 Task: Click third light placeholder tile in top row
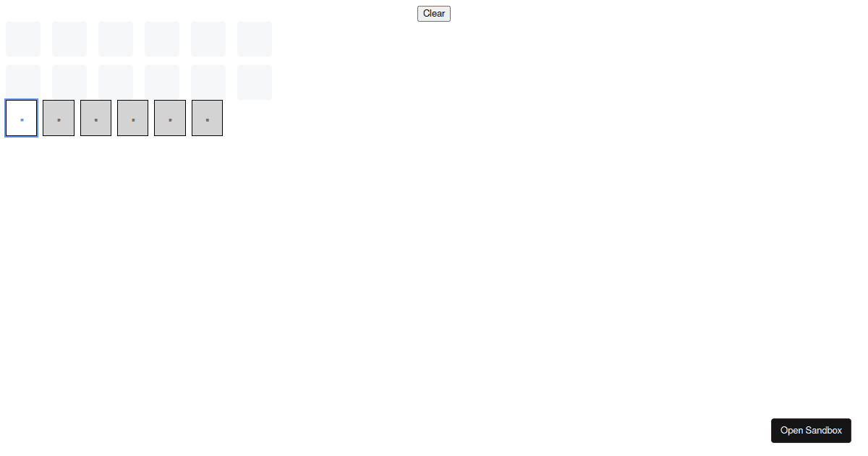click(116, 39)
